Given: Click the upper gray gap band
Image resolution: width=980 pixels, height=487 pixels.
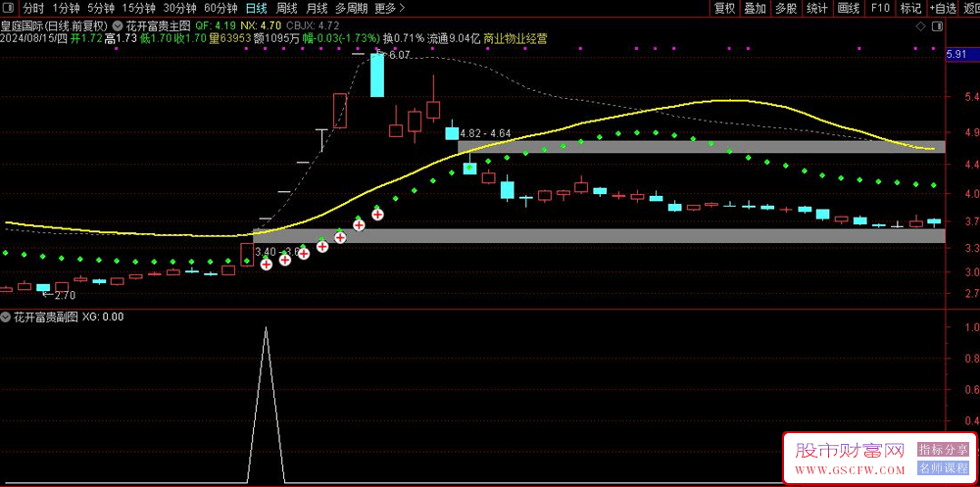Looking at the screenshot, I should [x=702, y=147].
